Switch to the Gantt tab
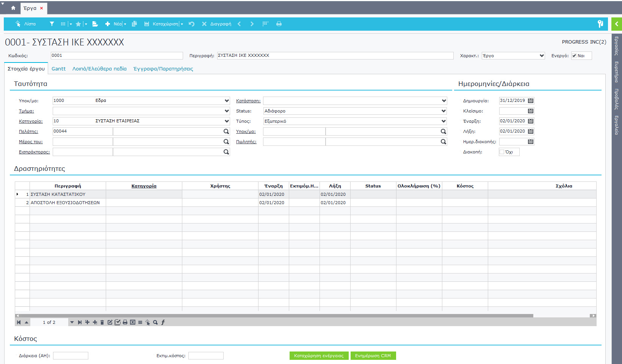622x364 pixels. (x=58, y=69)
